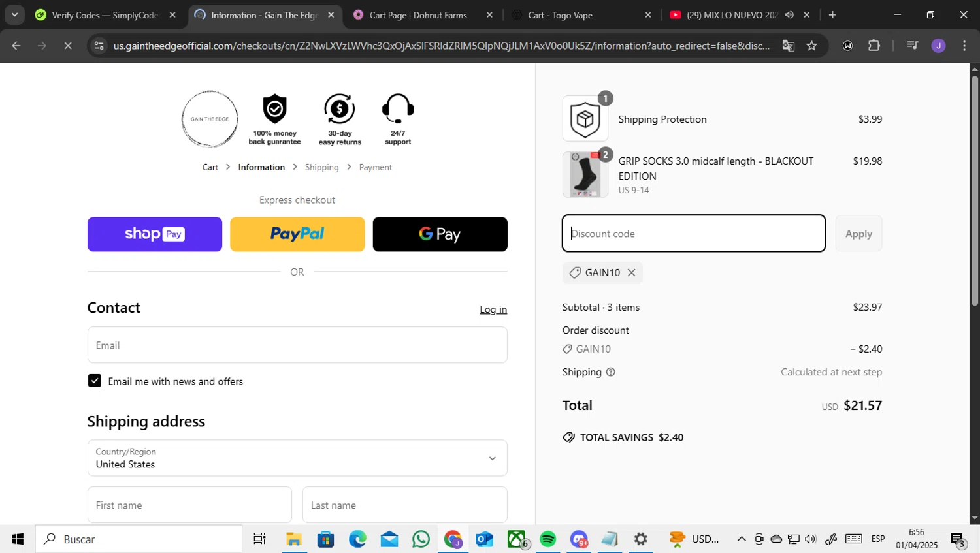Screen dimensions: 980x553
Task: Open the Extensions puzzle icon
Action: (x=874, y=46)
